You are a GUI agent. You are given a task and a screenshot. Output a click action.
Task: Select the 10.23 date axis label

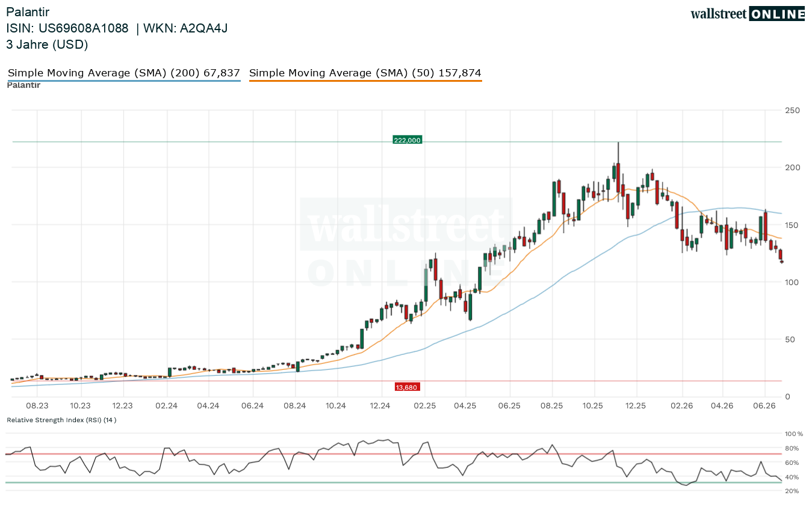[80, 406]
